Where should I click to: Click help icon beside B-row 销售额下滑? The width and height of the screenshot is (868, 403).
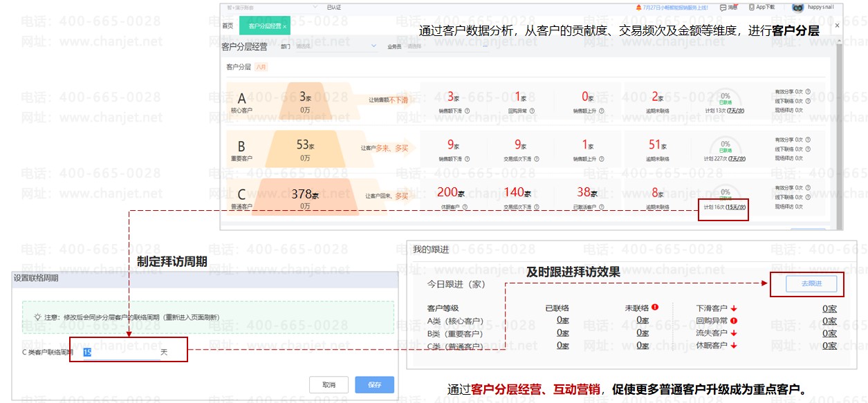coord(467,158)
